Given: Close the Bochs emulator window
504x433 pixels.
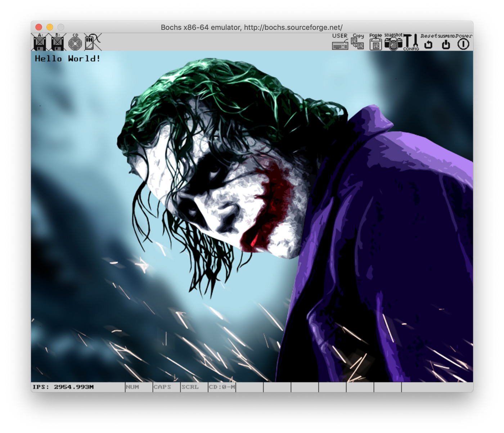Looking at the screenshot, I should [39, 27].
